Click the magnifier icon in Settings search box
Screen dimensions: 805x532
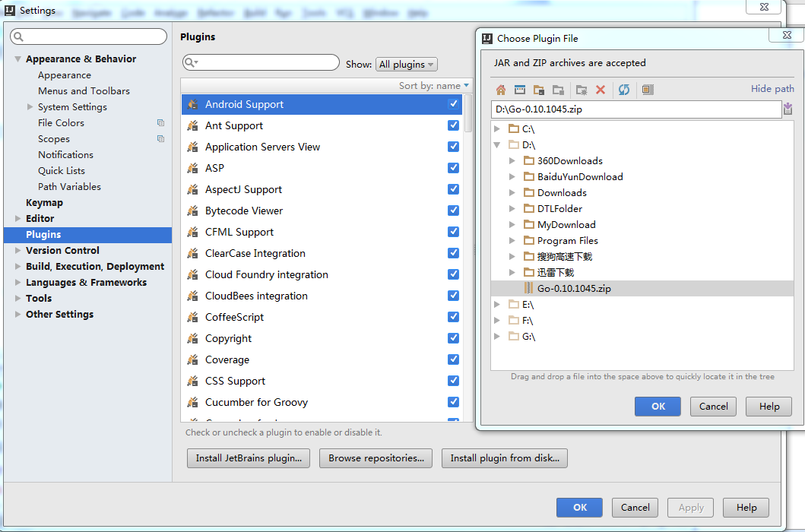[18, 36]
